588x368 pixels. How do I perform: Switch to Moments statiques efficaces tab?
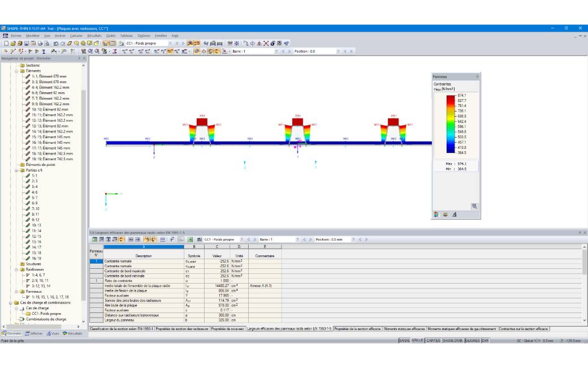pyautogui.click(x=404, y=329)
